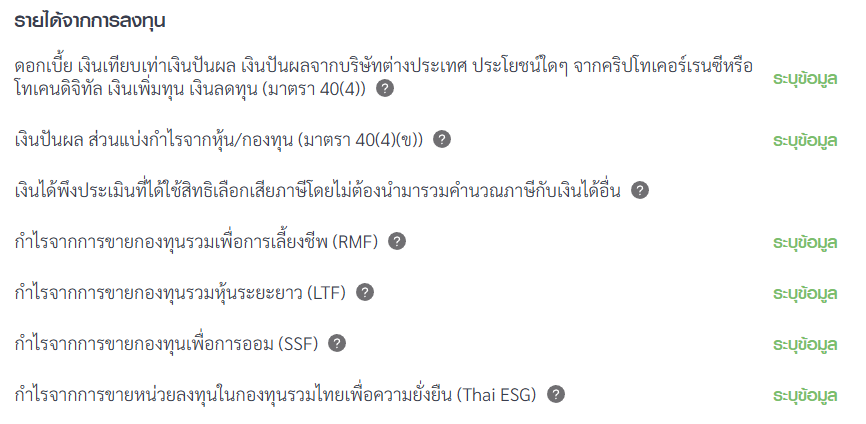Open ระบุข้อมูล for LTF fund profit
The width and height of the screenshot is (866, 424).
(x=805, y=294)
